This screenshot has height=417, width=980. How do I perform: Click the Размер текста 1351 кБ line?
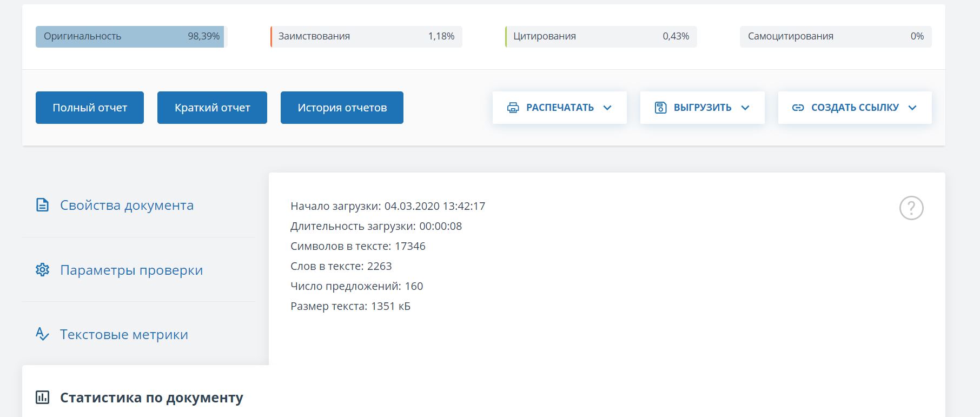(350, 306)
